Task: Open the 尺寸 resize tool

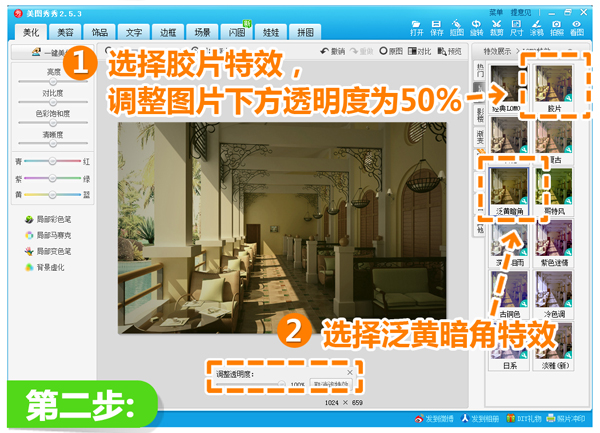Action: (516, 28)
